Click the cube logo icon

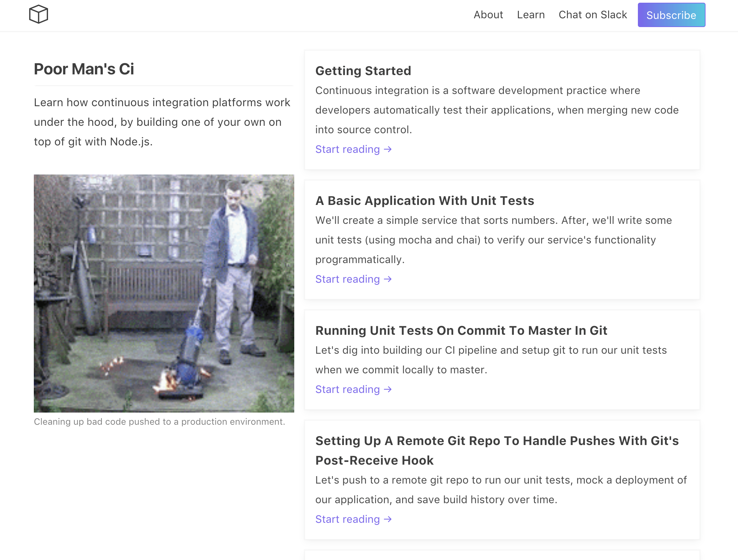pos(39,15)
